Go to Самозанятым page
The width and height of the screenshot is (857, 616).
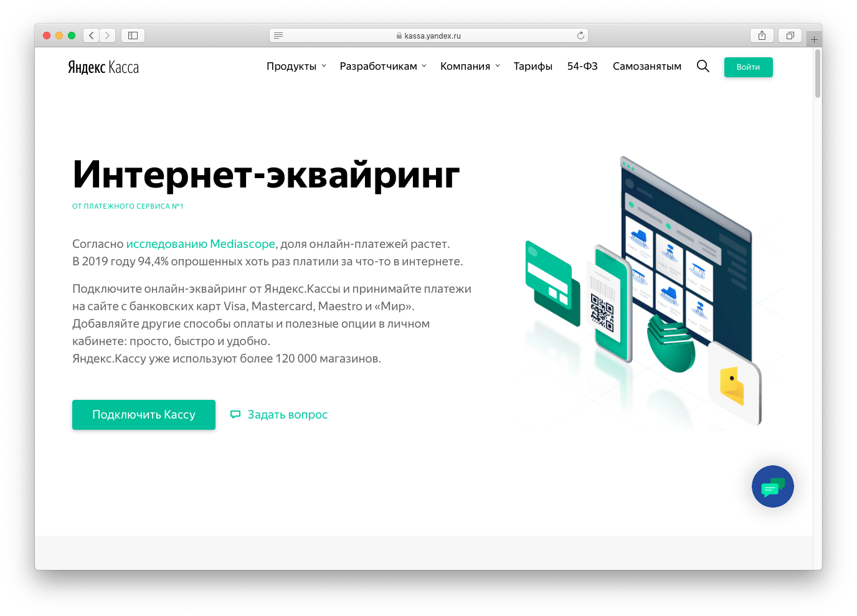[647, 66]
